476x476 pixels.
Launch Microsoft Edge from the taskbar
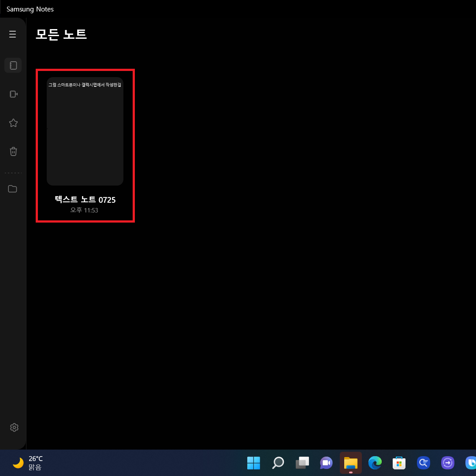pos(375,463)
